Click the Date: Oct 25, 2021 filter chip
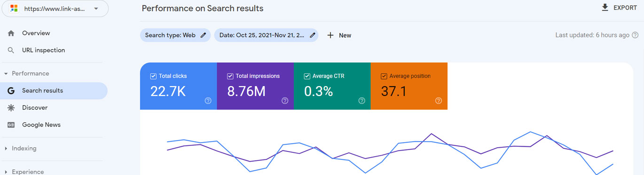Image resolution: width=644 pixels, height=175 pixels. click(266, 35)
